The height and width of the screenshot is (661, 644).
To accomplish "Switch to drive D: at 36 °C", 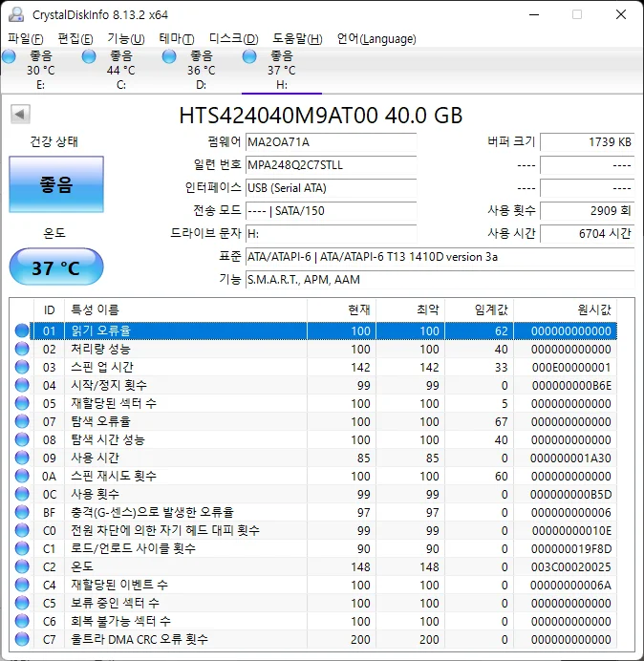I will click(x=202, y=70).
